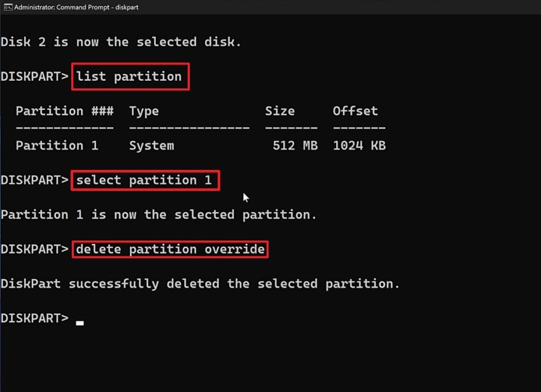The height and width of the screenshot is (392, 541).
Task: Click the blinking cursor at the DISKPART prompt
Action: point(80,321)
